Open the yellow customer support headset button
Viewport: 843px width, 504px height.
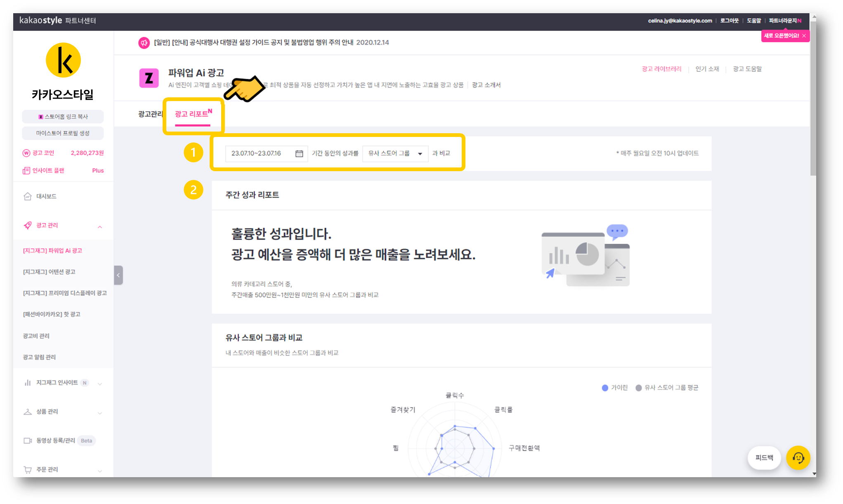pyautogui.click(x=798, y=458)
